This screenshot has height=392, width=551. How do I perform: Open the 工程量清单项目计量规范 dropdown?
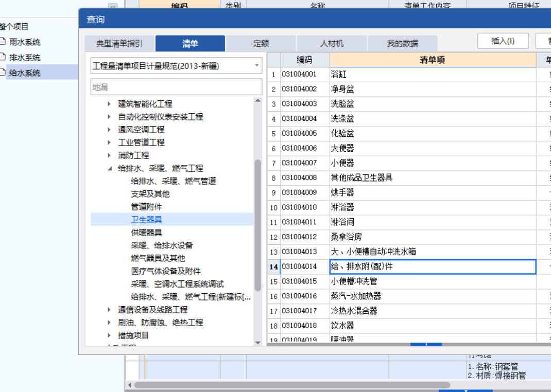pos(256,66)
